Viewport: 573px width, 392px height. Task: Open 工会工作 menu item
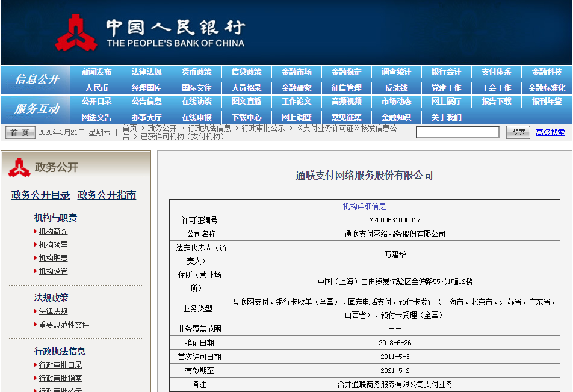click(x=496, y=88)
